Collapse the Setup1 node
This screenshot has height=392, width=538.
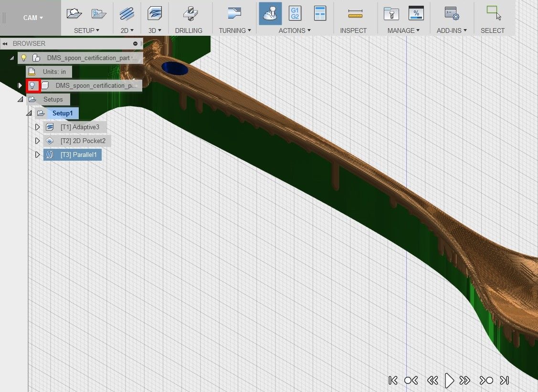pyautogui.click(x=30, y=113)
